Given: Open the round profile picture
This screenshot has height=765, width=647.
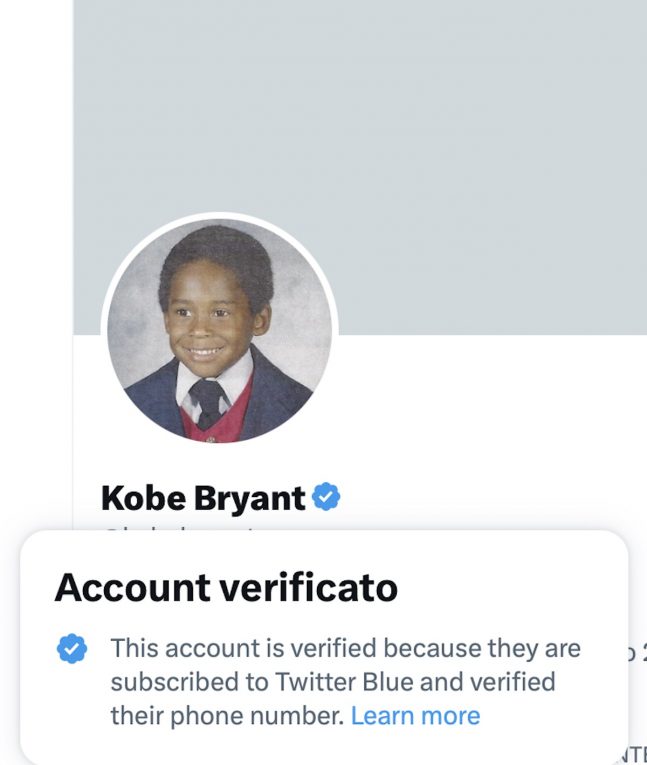Looking at the screenshot, I should [x=220, y=330].
